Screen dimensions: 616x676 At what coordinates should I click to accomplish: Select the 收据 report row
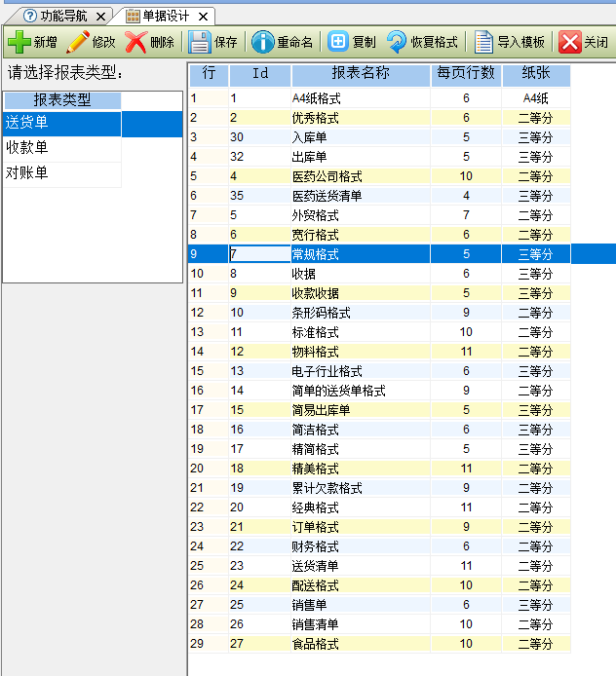[x=379, y=274]
